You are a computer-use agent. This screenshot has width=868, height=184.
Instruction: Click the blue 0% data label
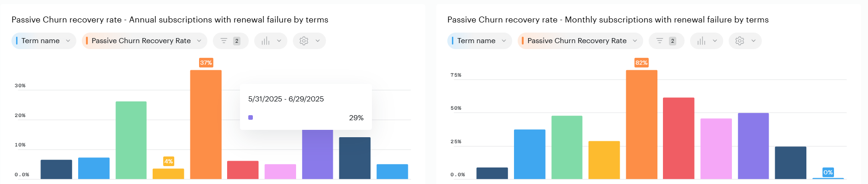pos(828,173)
